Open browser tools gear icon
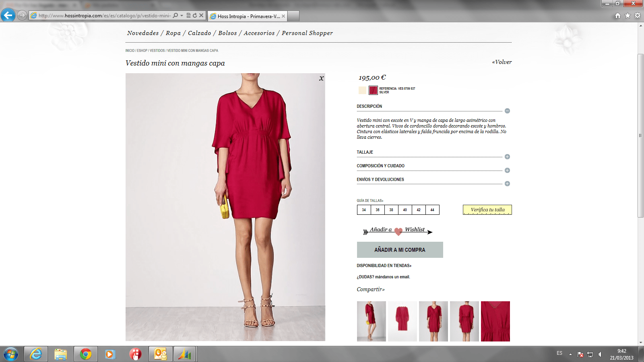The width and height of the screenshot is (644, 362). [x=638, y=16]
